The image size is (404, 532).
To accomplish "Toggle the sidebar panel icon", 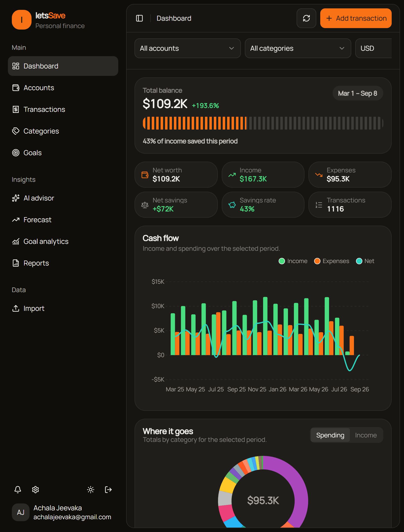I will (x=139, y=18).
